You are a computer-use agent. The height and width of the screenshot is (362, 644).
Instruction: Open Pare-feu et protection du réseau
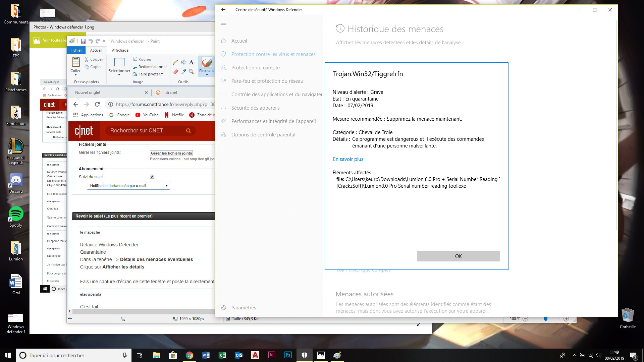[x=267, y=81]
